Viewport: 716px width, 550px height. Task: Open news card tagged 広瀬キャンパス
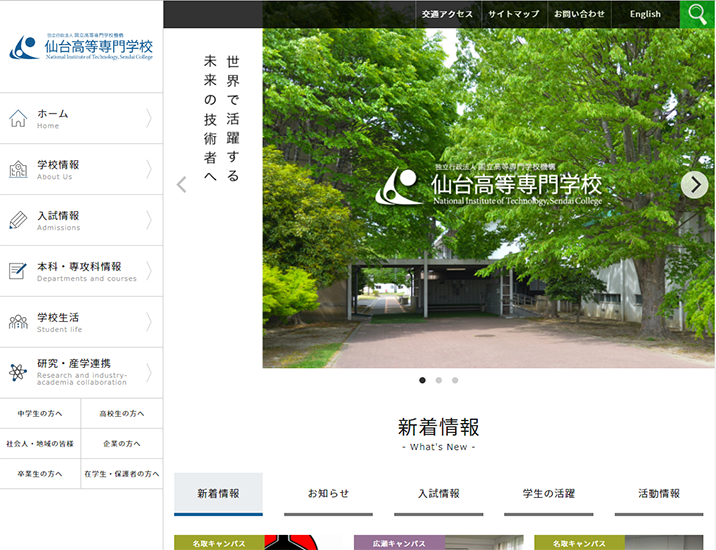[x=438, y=542]
